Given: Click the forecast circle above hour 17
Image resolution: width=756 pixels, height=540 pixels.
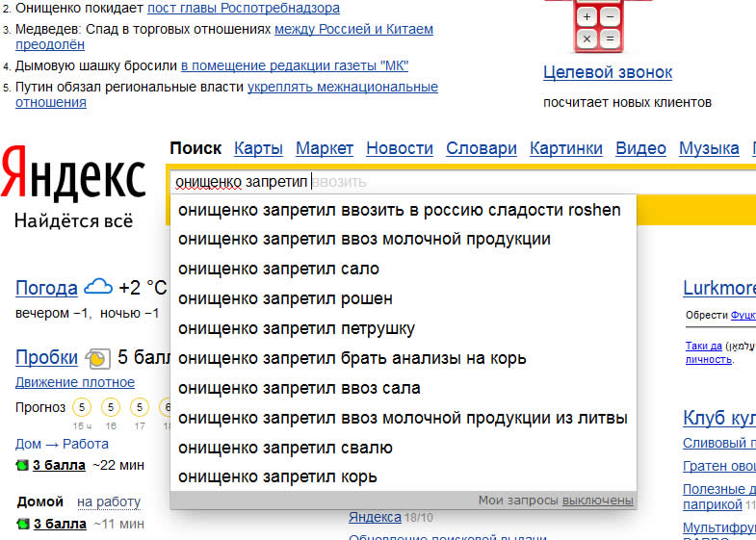Looking at the screenshot, I should coord(140,407).
